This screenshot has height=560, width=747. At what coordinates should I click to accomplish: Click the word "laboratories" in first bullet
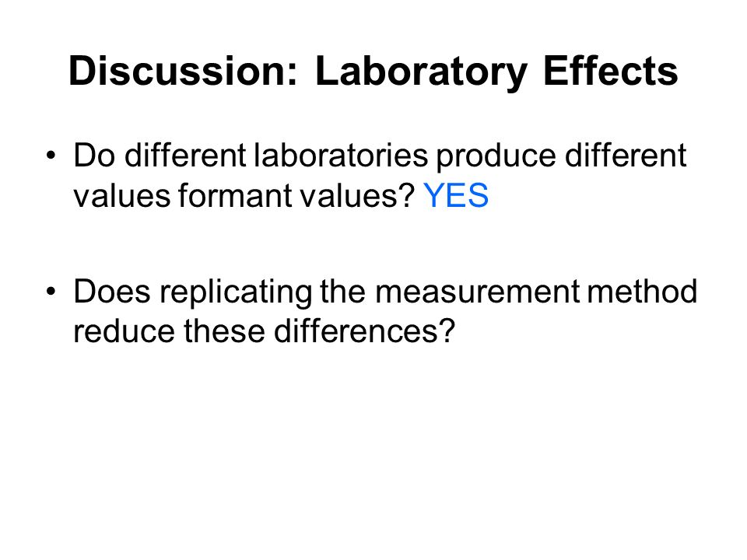tap(341, 155)
